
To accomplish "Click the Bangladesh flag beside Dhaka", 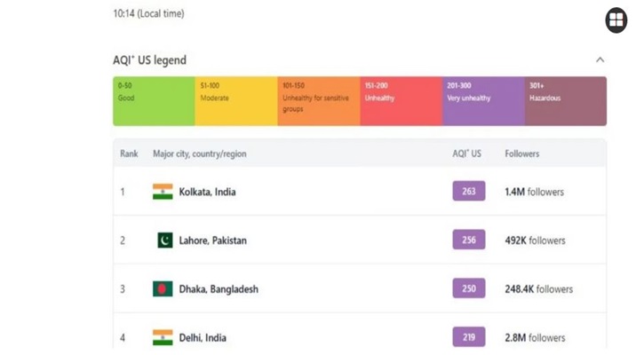I will click(x=163, y=289).
